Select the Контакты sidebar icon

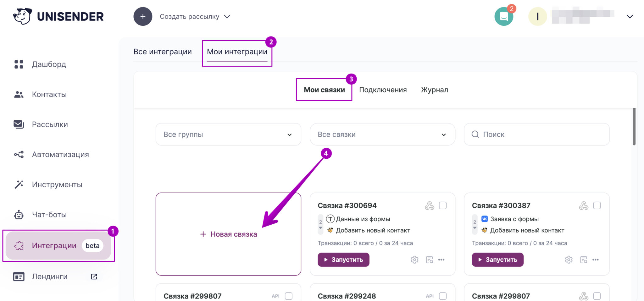point(19,94)
